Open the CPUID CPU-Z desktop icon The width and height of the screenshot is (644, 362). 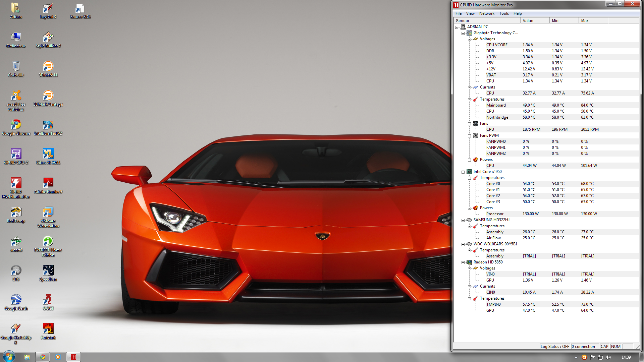tap(16, 154)
